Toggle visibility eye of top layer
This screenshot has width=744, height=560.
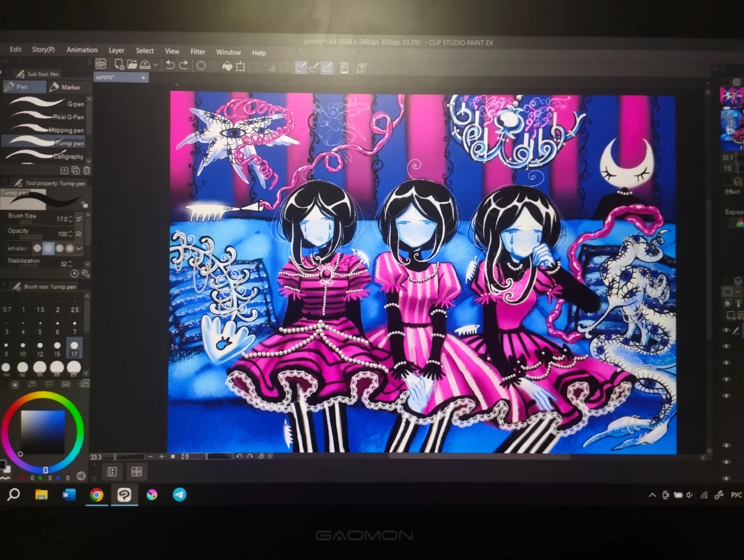click(x=726, y=330)
